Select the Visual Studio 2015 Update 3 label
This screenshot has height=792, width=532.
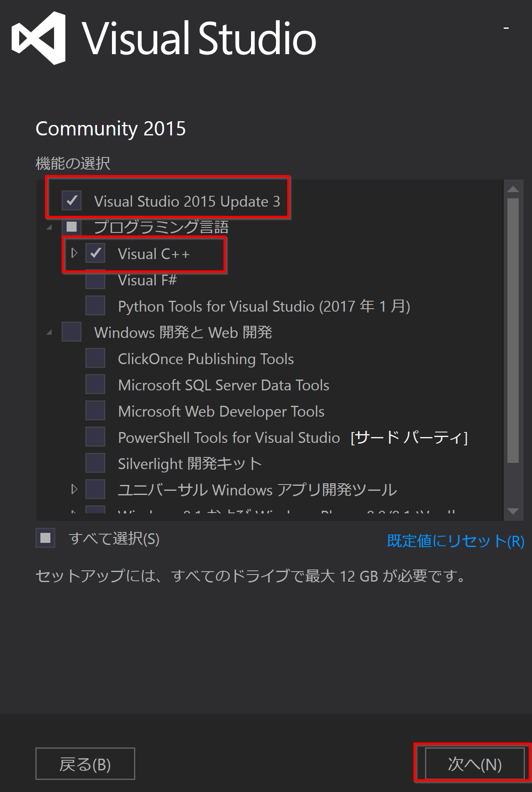(x=187, y=201)
